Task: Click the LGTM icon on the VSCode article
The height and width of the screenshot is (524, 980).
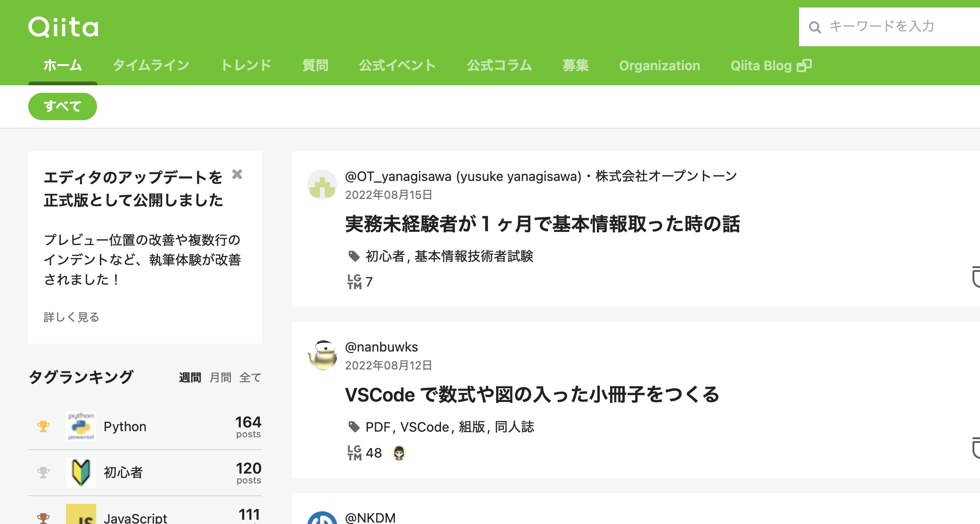Action: coord(354,452)
